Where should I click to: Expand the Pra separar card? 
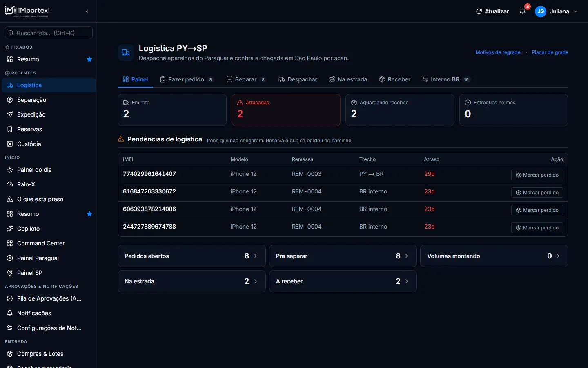pos(343,256)
